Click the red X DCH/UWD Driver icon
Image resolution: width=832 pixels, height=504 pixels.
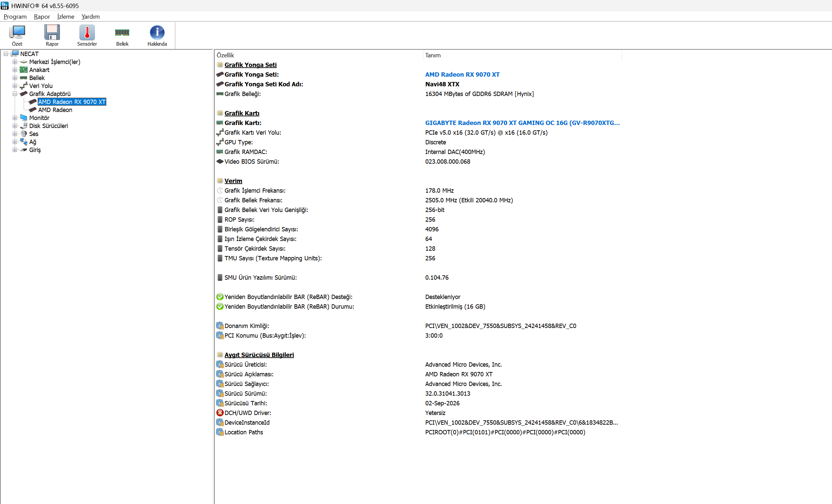(220, 413)
